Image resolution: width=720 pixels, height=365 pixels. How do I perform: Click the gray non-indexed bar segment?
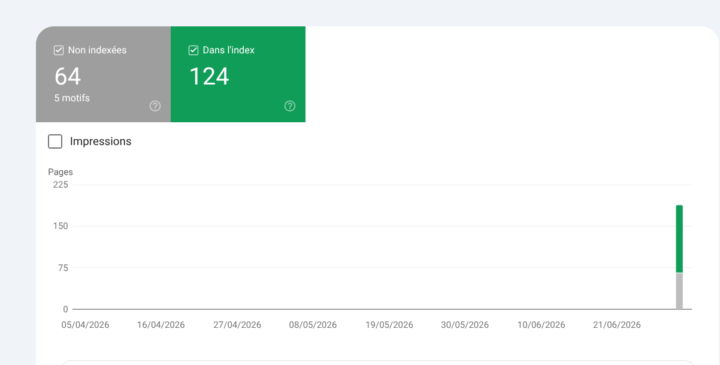click(x=679, y=291)
